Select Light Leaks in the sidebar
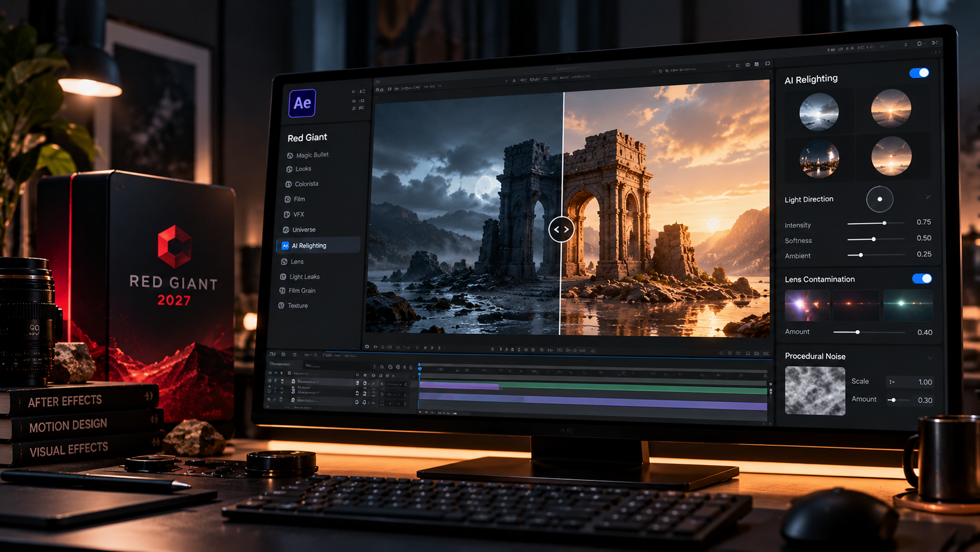 click(x=305, y=277)
